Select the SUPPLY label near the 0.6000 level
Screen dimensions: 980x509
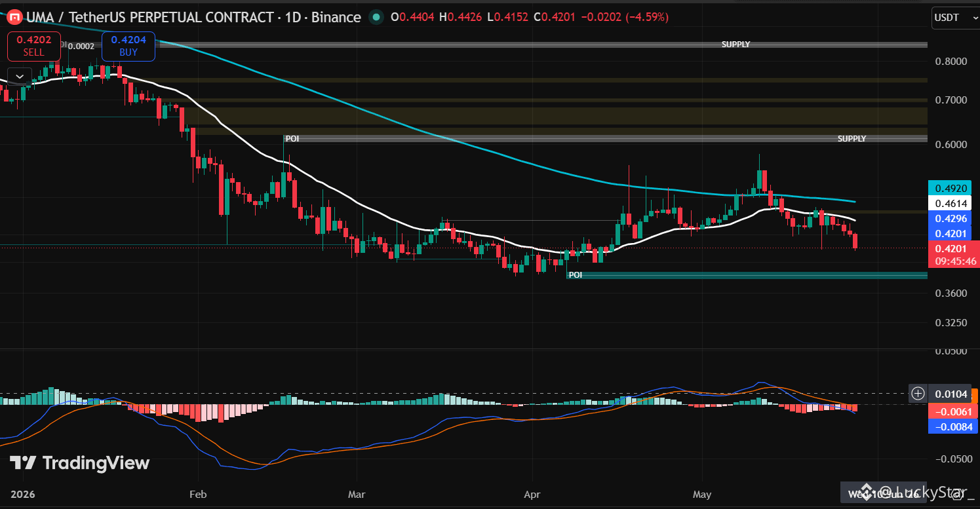pos(852,139)
